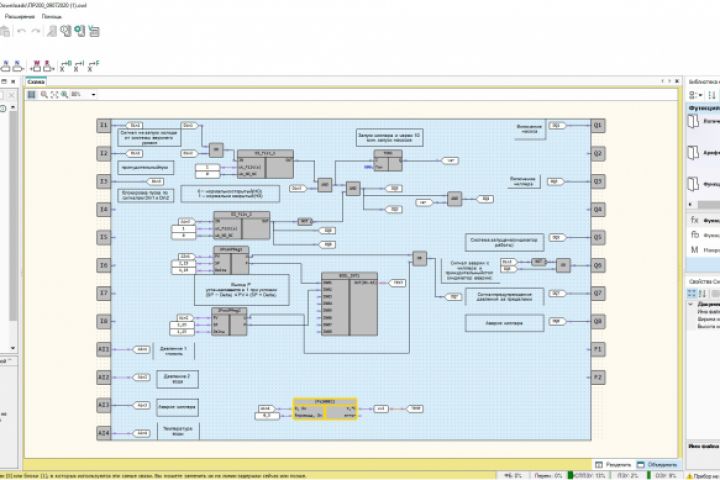The width and height of the screenshot is (720, 480).
Task: Click the Объединить button below the canvas
Action: [658, 465]
